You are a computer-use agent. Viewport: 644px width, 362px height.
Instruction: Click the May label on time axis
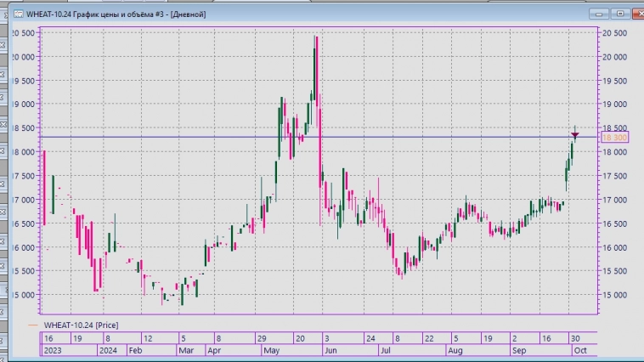pos(272,349)
